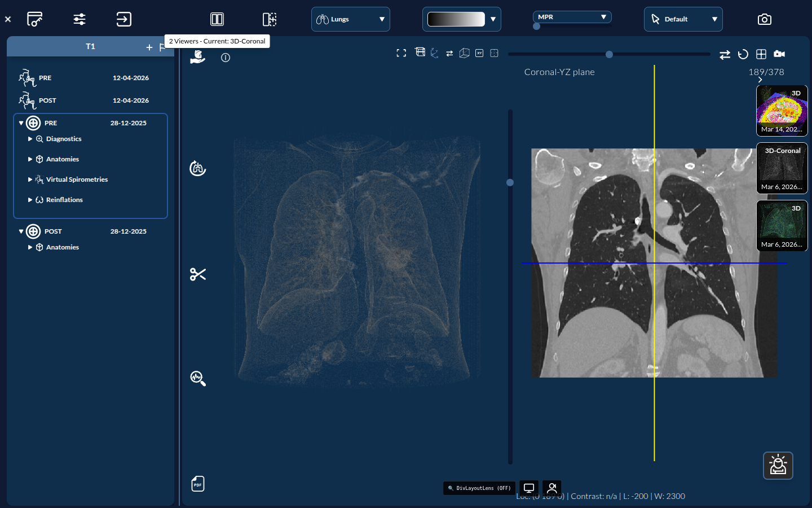Image resolution: width=812 pixels, height=508 pixels.
Task: Open the four-pane grid layout icon
Action: pos(761,54)
